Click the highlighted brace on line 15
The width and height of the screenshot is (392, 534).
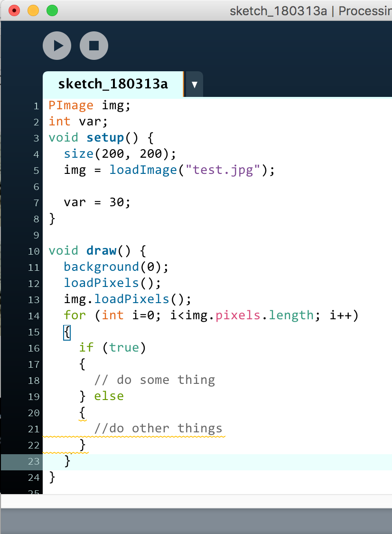coord(66,332)
